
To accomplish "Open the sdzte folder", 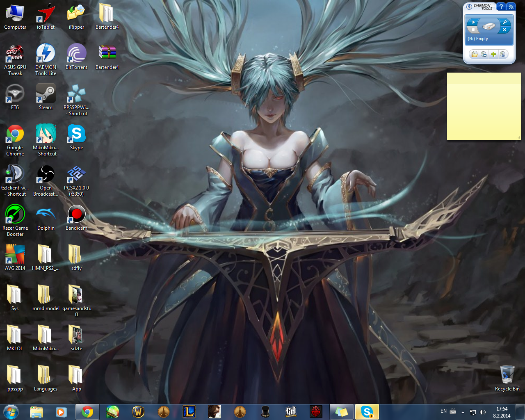I will coord(76,338).
